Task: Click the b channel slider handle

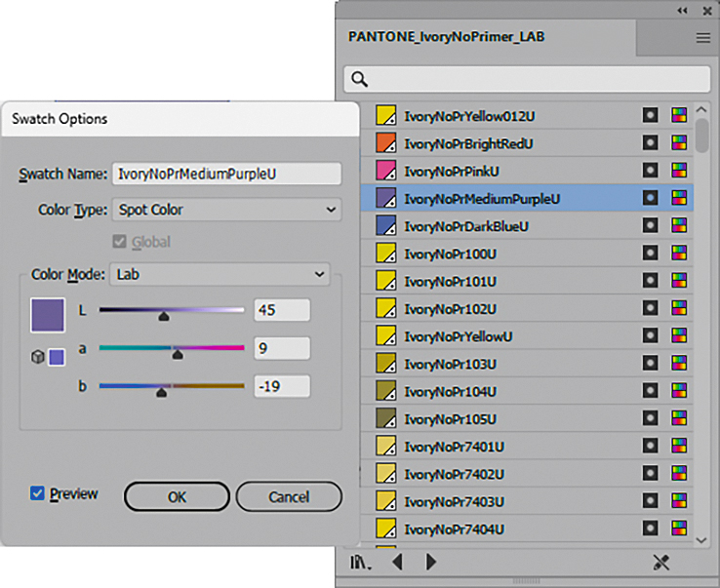Action: [162, 392]
